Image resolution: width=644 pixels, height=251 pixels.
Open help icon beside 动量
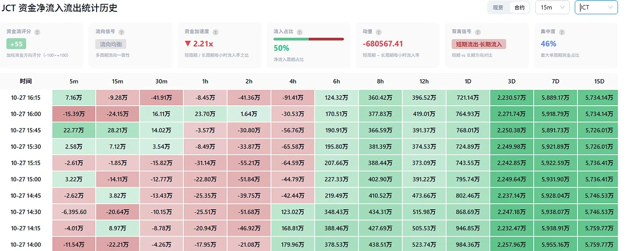[379, 32]
